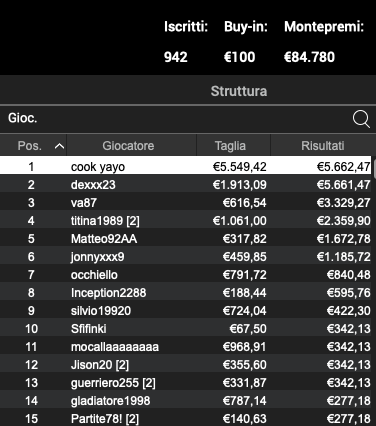Click the silvio19920 entry
This screenshot has height=426, width=376.
[x=185, y=310]
